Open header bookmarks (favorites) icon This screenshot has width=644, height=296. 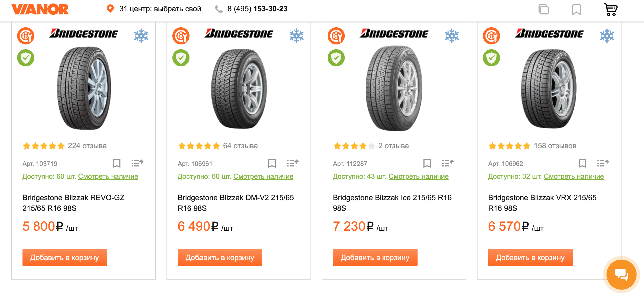[576, 10]
